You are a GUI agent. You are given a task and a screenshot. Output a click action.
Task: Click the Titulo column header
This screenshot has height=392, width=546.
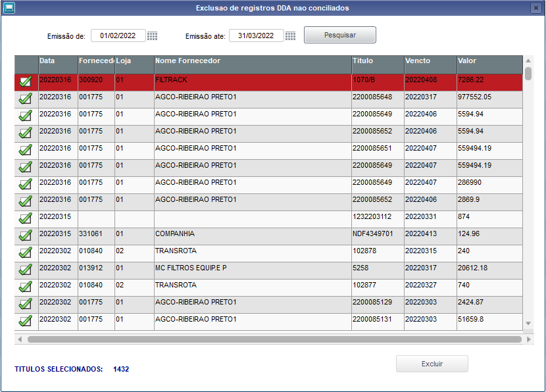pyautogui.click(x=378, y=64)
